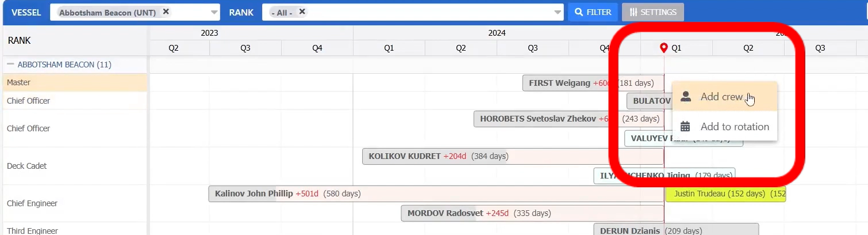Select the yellow Justin Trudeau assignment bar
This screenshot has height=235, width=868.
(725, 194)
